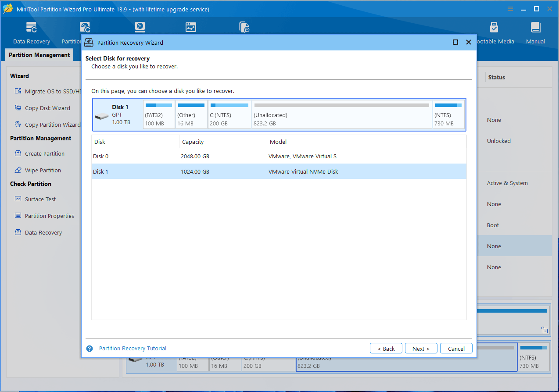Select the FAT32 100 MB partition block
The height and width of the screenshot is (392, 559).
159,114
